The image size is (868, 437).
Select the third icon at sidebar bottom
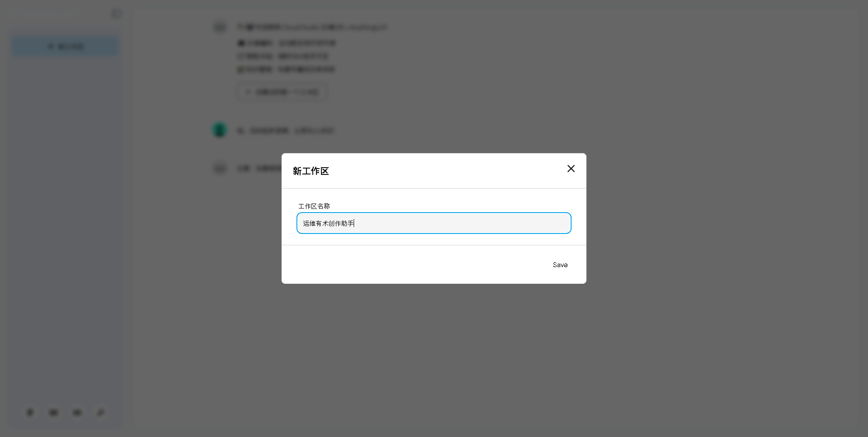coord(77,412)
